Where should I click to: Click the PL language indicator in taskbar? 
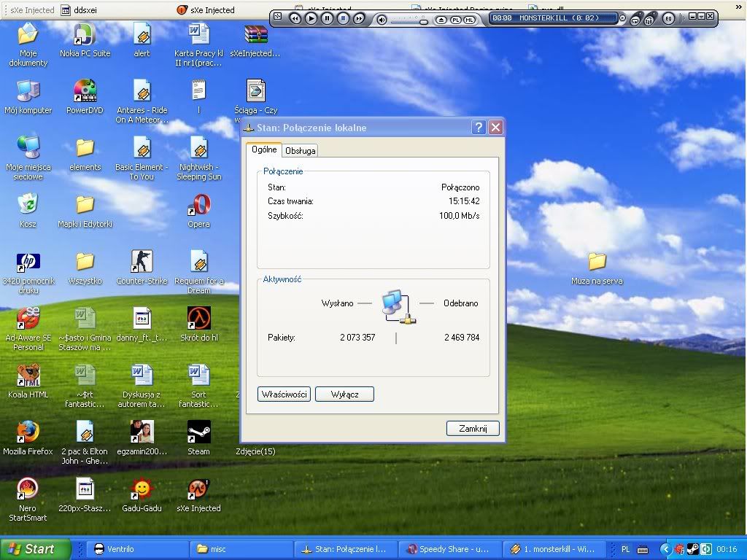point(625,549)
